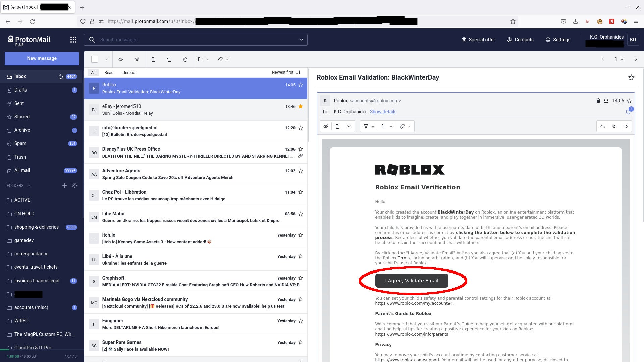This screenshot has height=362, width=644.
Task: Forward the Roblox email
Action: click(x=626, y=126)
